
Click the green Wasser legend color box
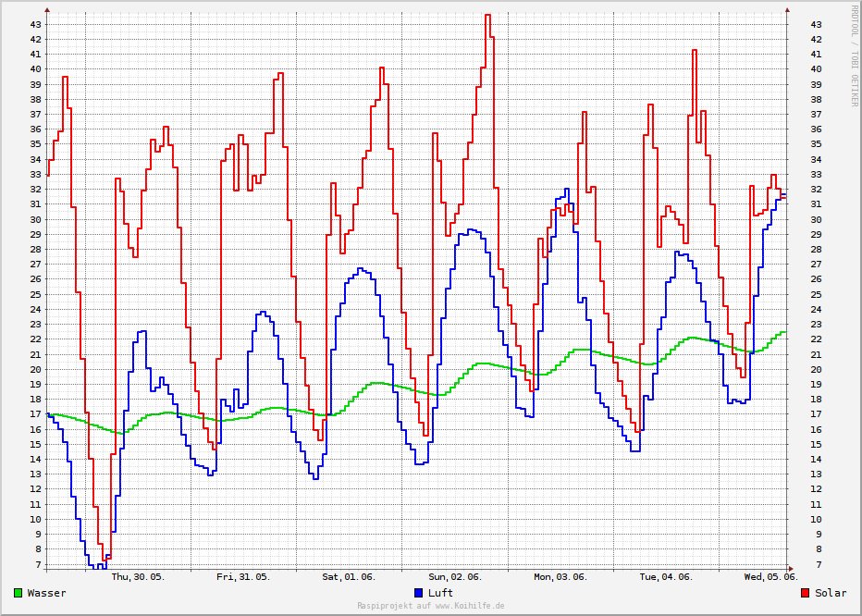point(18,593)
